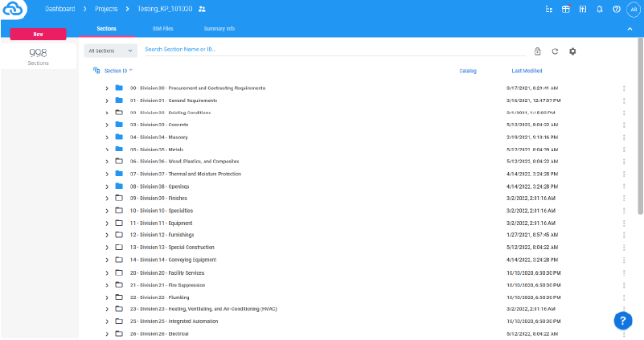Go to Dashboard breadcrumb
Viewport: 644px width, 340px height.
pyautogui.click(x=60, y=9)
